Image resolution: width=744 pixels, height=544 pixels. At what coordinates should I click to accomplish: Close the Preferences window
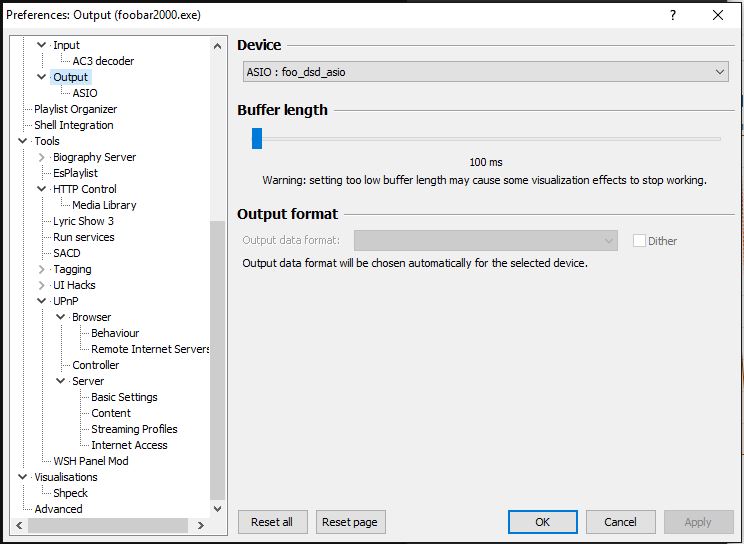click(x=718, y=15)
